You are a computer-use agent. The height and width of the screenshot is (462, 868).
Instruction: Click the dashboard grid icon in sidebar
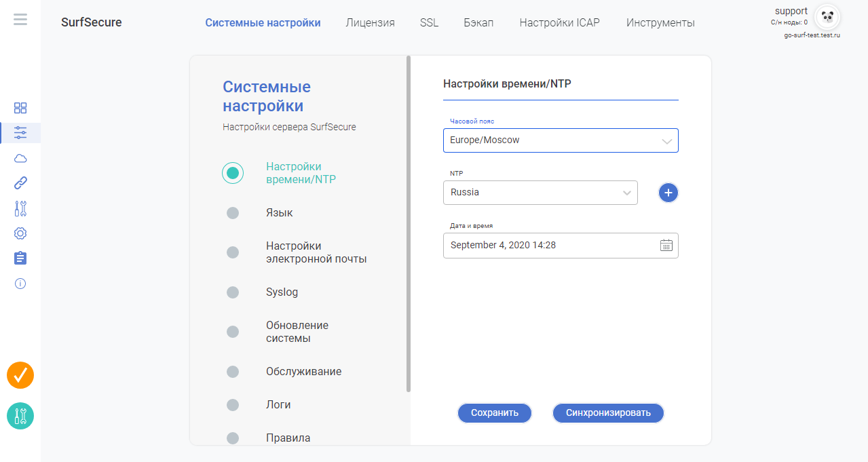[x=20, y=108]
